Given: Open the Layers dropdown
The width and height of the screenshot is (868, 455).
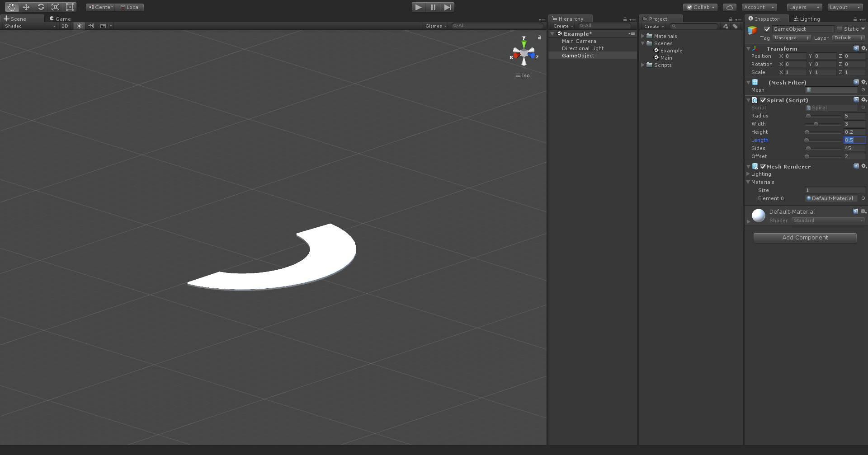Looking at the screenshot, I should 804,7.
